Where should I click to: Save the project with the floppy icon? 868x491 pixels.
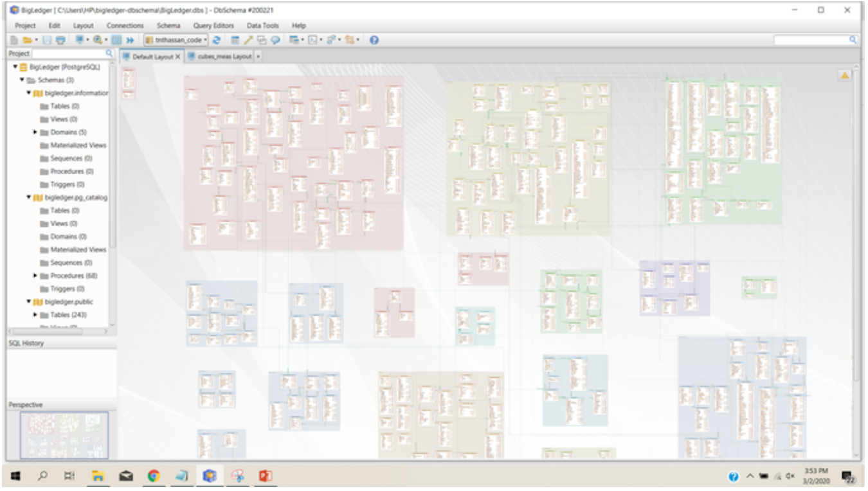[x=48, y=40]
